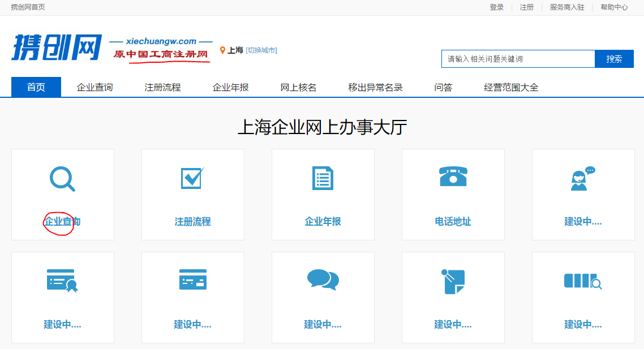Screen dimensions: 644x349
Task: Click the 上海 city name text
Action: [235, 50]
